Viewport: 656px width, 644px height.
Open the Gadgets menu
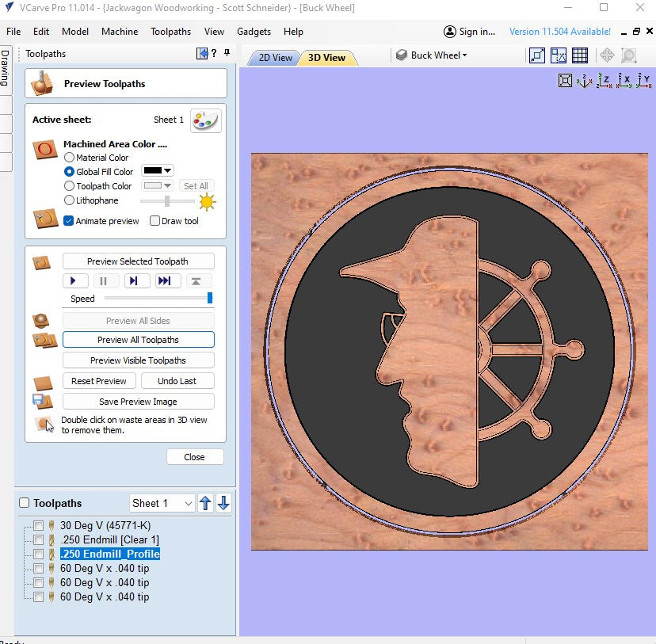point(254,32)
